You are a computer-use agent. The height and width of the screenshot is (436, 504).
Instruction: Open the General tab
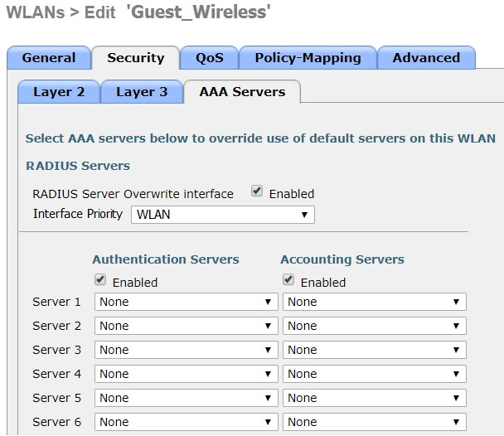48,58
